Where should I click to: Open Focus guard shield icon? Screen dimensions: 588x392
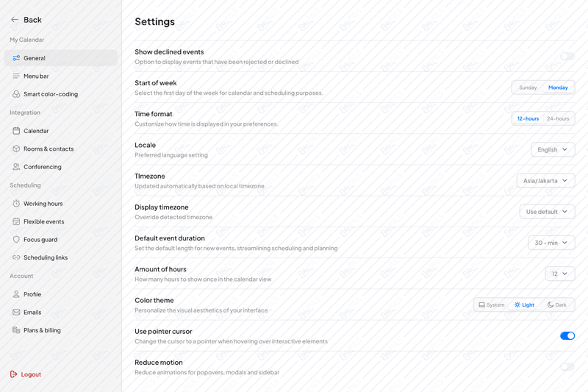16,240
